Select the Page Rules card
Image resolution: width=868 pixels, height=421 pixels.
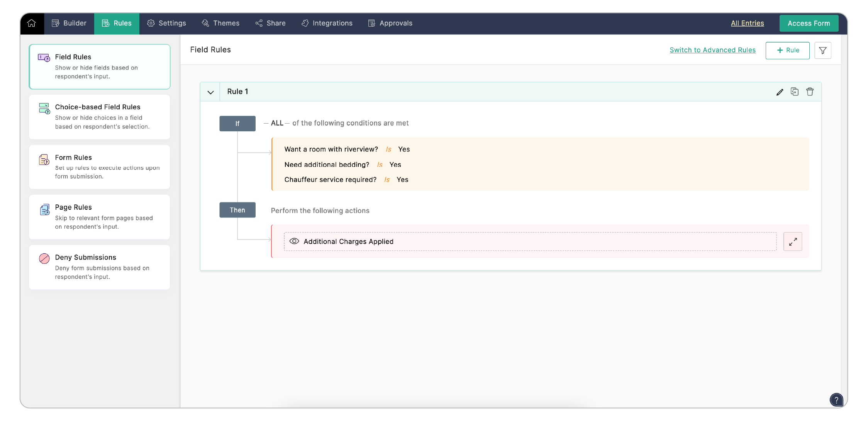(x=99, y=217)
